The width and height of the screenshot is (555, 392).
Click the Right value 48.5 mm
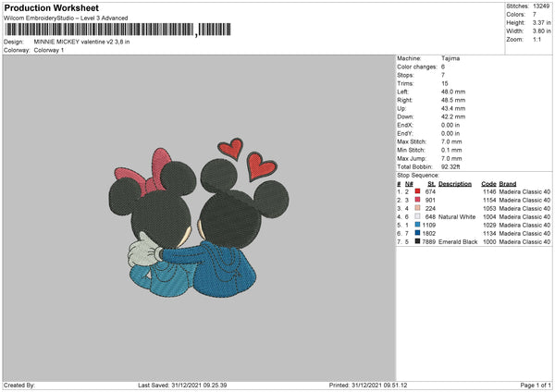[453, 100]
